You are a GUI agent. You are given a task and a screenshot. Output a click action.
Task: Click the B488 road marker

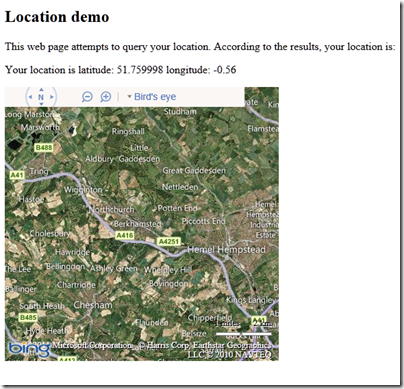(44, 147)
